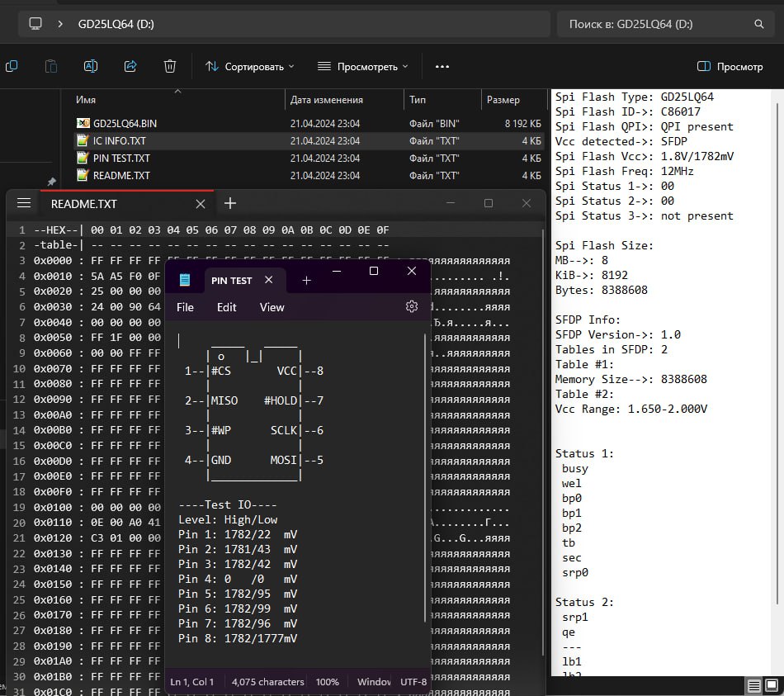This screenshot has width=784, height=696.
Task: Switch to large thumbnails view icon
Action: click(772, 685)
